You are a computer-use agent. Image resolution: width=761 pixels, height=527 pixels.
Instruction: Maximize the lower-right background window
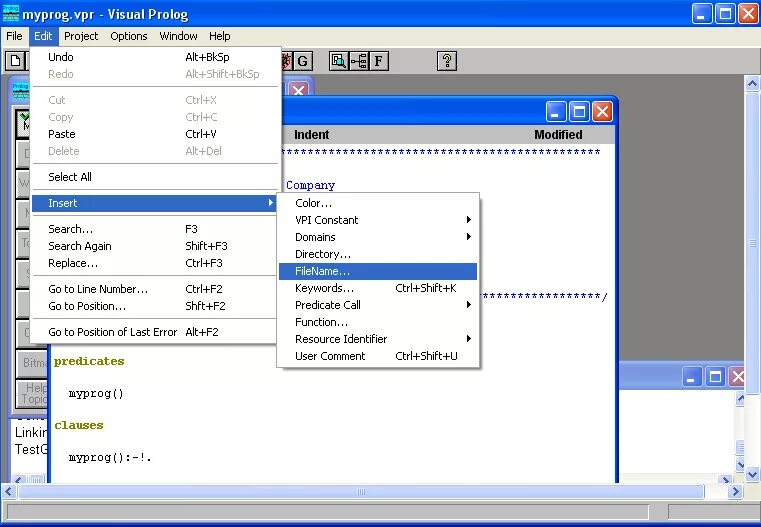point(715,377)
